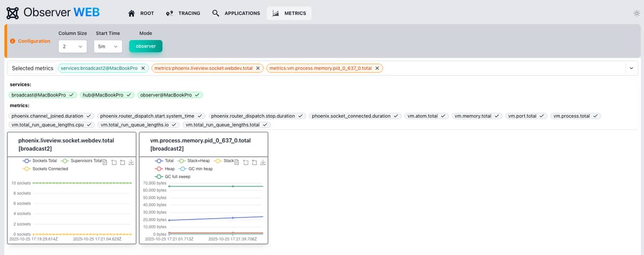This screenshot has height=255, width=644.
Task: Toggle the light/dark theme sun icon
Action: [x=636, y=13]
